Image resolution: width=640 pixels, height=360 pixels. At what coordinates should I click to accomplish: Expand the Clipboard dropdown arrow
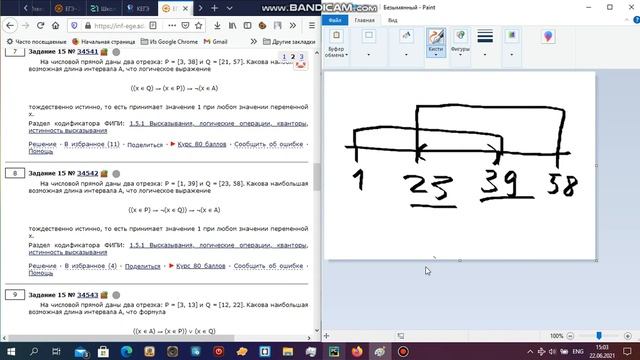(346, 55)
